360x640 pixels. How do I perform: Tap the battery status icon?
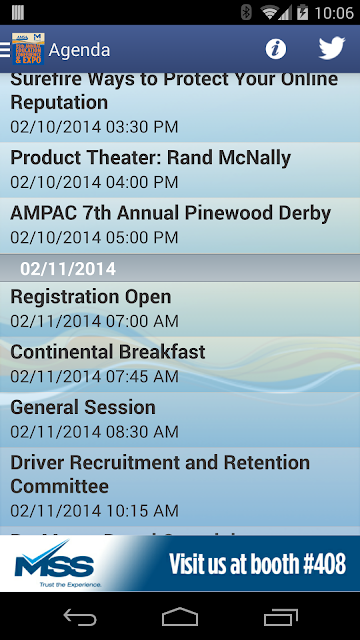click(x=302, y=13)
